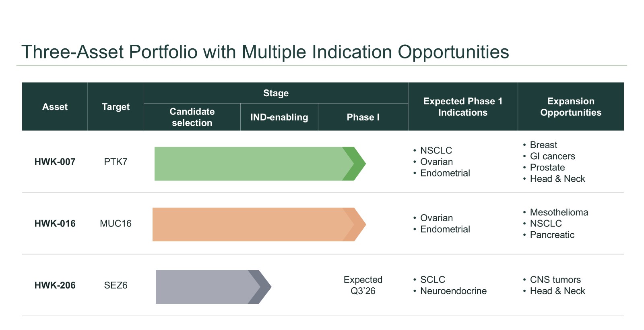
Task: Select the Expected Phase 1 Indications header
Action: [x=462, y=107]
